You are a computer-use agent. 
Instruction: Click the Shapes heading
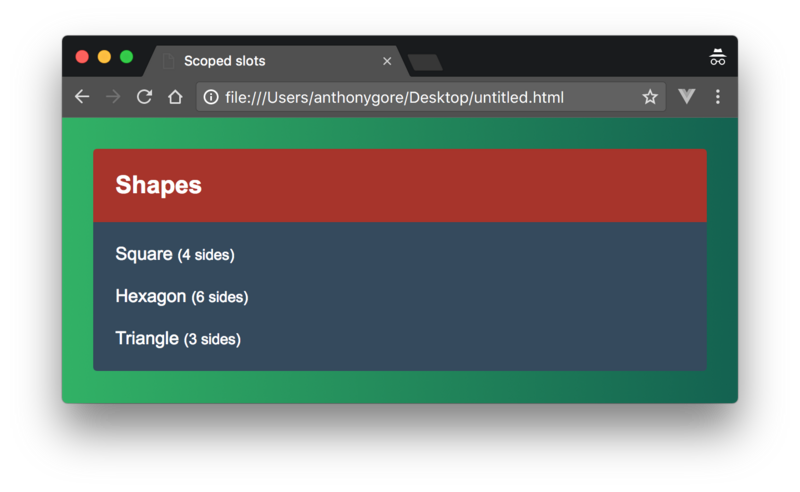coord(159,185)
